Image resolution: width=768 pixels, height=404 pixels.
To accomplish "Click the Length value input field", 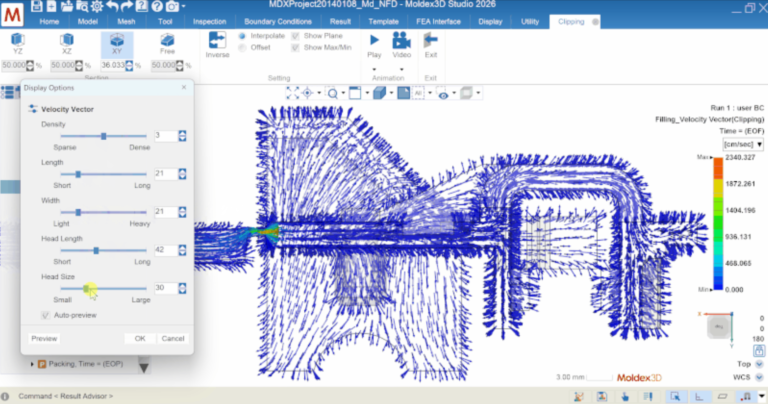I will click(x=166, y=174).
